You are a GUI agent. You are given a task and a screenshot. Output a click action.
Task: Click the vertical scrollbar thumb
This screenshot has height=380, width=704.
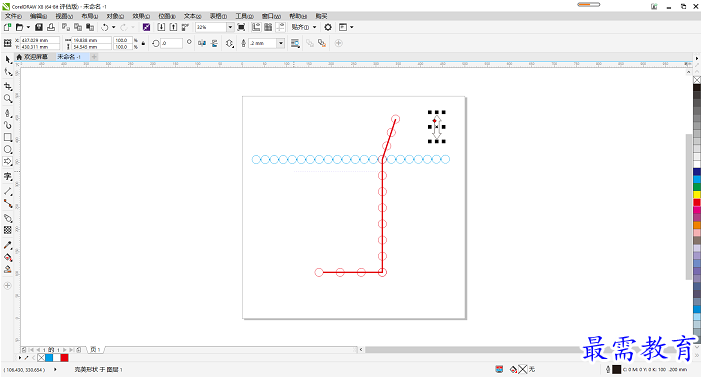tap(689, 207)
